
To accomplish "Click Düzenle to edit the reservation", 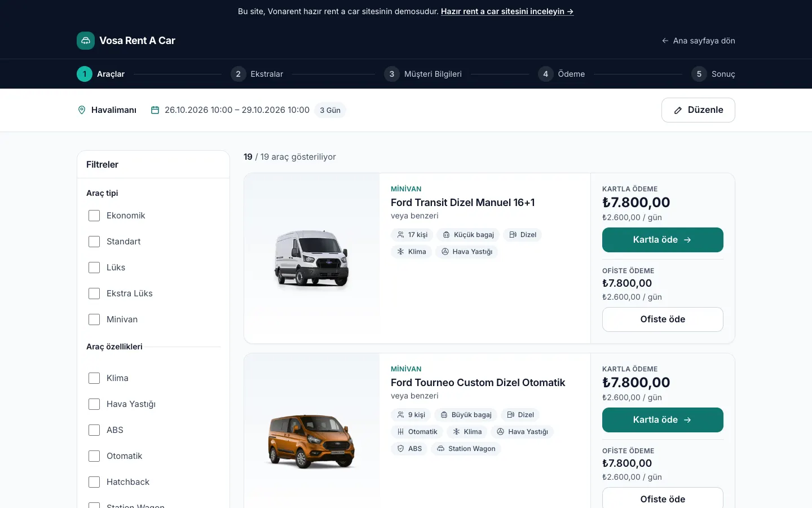I will coord(698,110).
